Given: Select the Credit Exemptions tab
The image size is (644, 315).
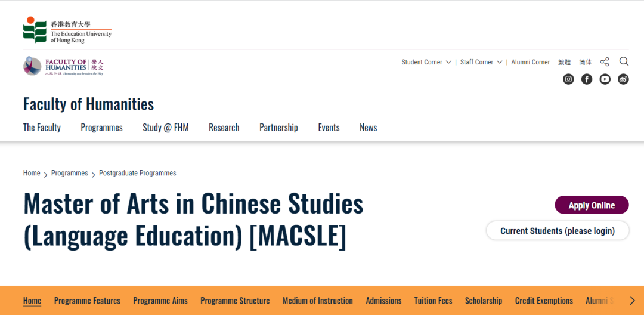Looking at the screenshot, I should pyautogui.click(x=544, y=301).
